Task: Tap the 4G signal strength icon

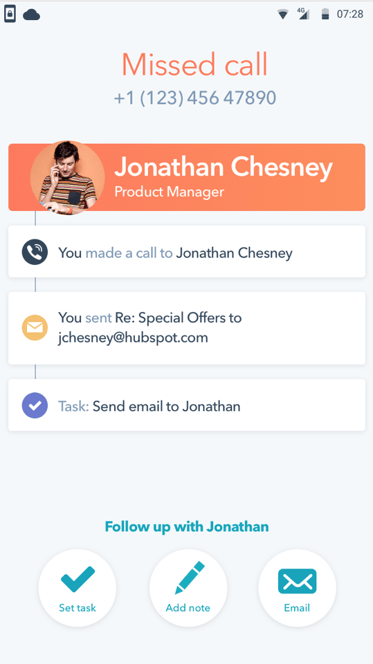Action: (304, 14)
